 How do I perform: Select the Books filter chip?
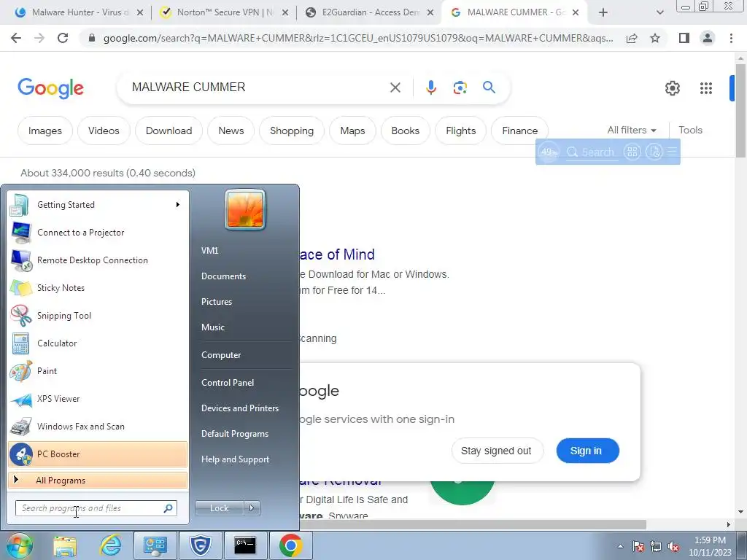tap(406, 131)
